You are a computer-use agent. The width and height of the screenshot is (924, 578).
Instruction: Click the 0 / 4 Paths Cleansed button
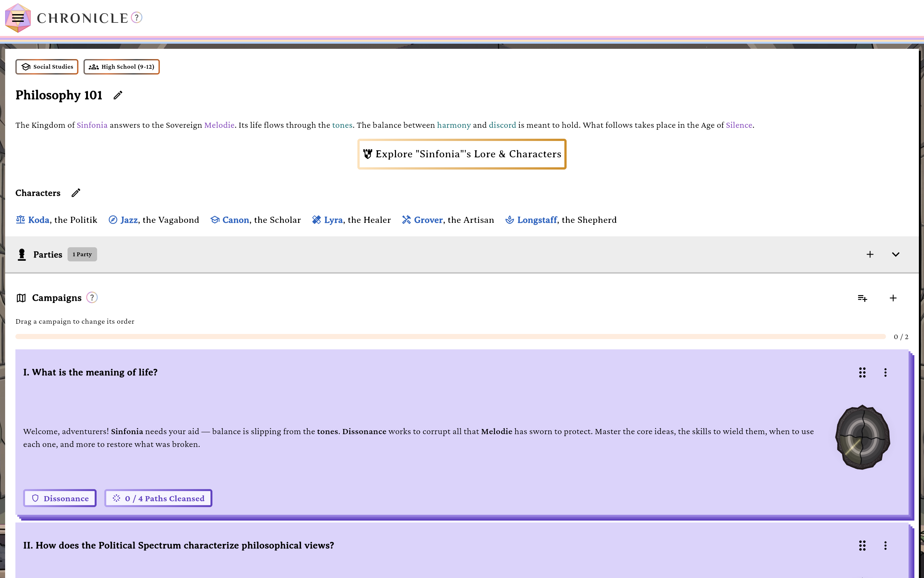[x=158, y=498]
